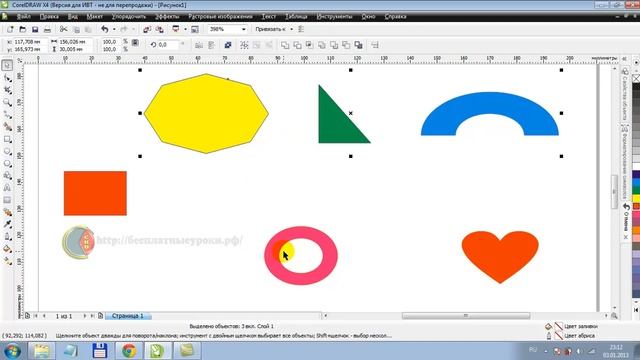Expand the application launcher dropdown arrow
The height and width of the screenshot is (360, 640).
pyautogui.click(x=185, y=29)
